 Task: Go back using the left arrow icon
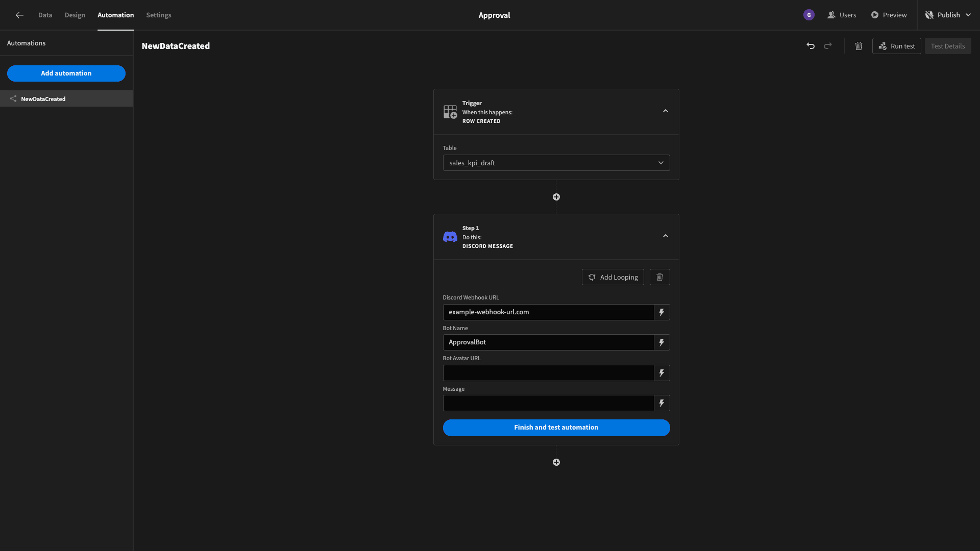click(19, 15)
